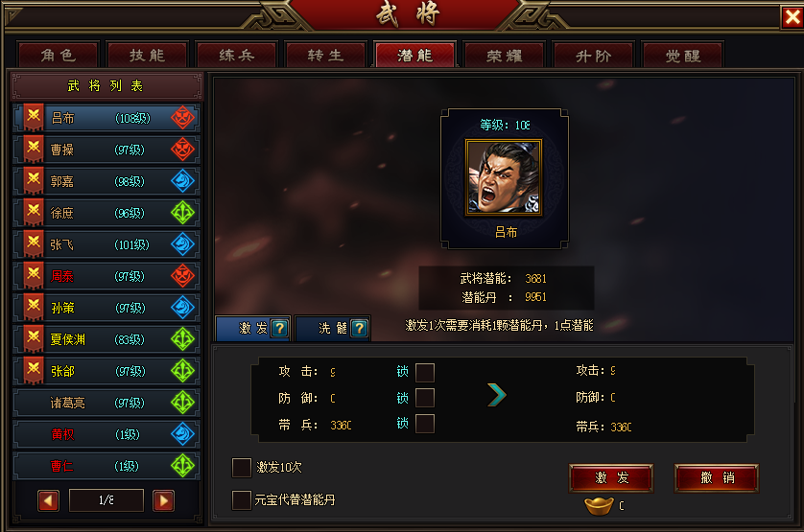The width and height of the screenshot is (804, 532).
Task: Click the gold ingot icon under 激发 button
Action: 599,505
